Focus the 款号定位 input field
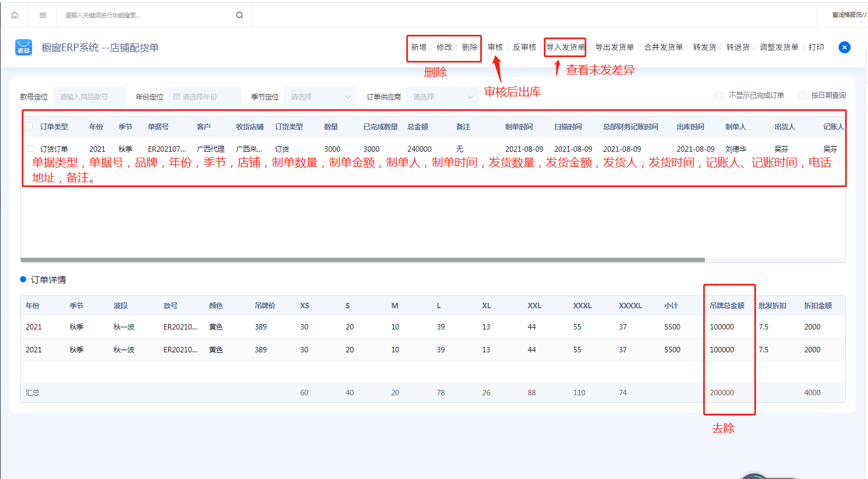868x479 pixels. point(89,97)
